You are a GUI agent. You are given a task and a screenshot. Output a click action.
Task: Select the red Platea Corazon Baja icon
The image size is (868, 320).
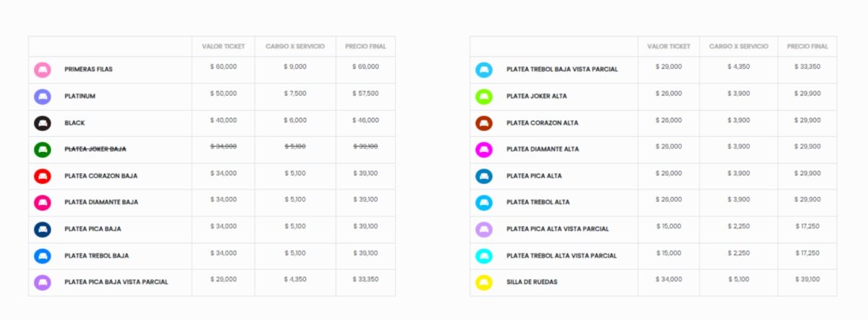[x=43, y=176]
